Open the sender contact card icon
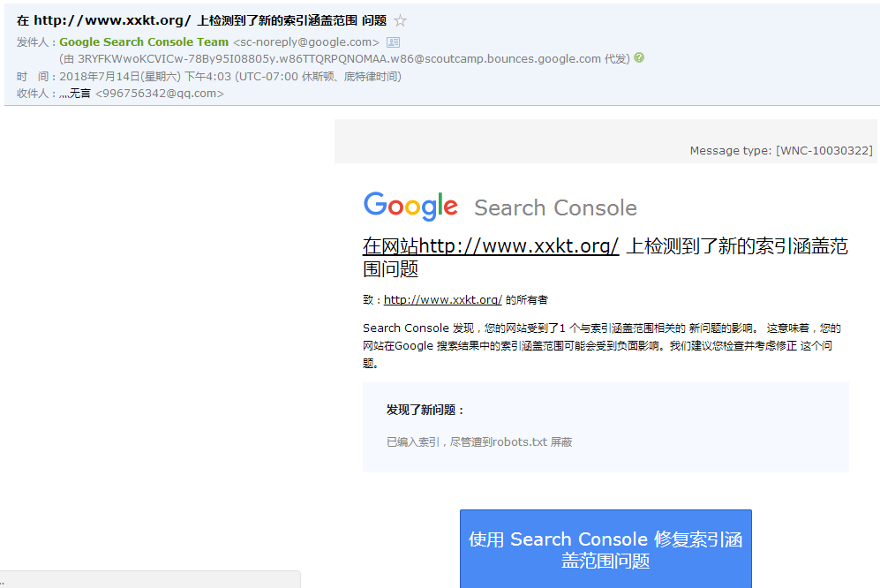This screenshot has height=588, width=880. click(x=394, y=42)
